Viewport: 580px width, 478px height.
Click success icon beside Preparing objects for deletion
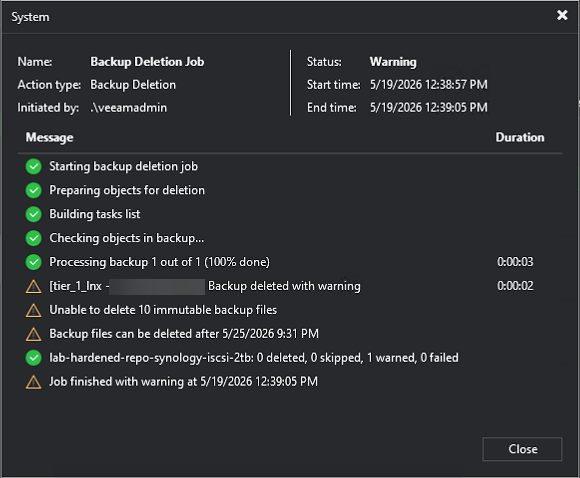coord(33,190)
